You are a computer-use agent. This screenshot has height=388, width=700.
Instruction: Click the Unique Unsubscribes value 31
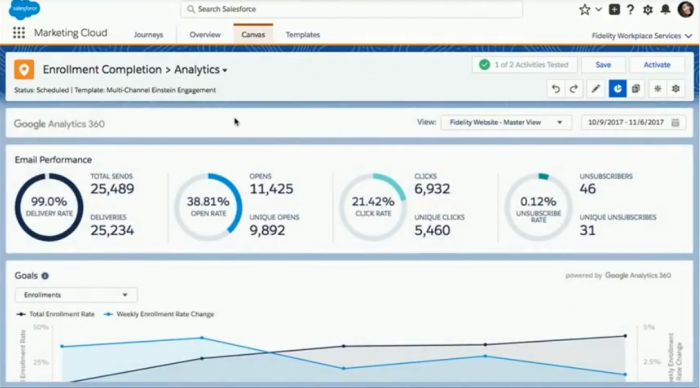(588, 230)
